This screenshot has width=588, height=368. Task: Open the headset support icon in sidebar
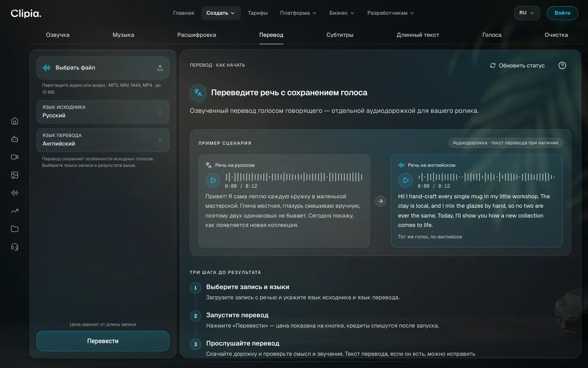(x=15, y=247)
